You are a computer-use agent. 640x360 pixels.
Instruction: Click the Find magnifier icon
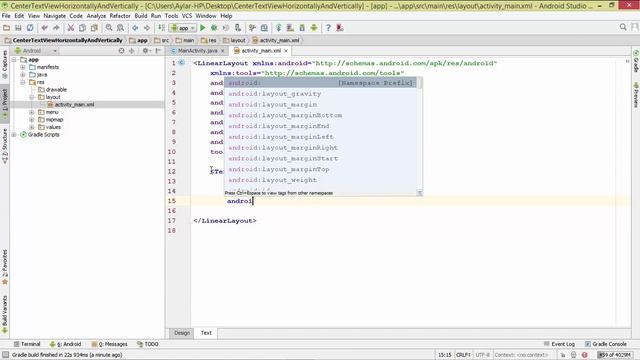point(109,28)
